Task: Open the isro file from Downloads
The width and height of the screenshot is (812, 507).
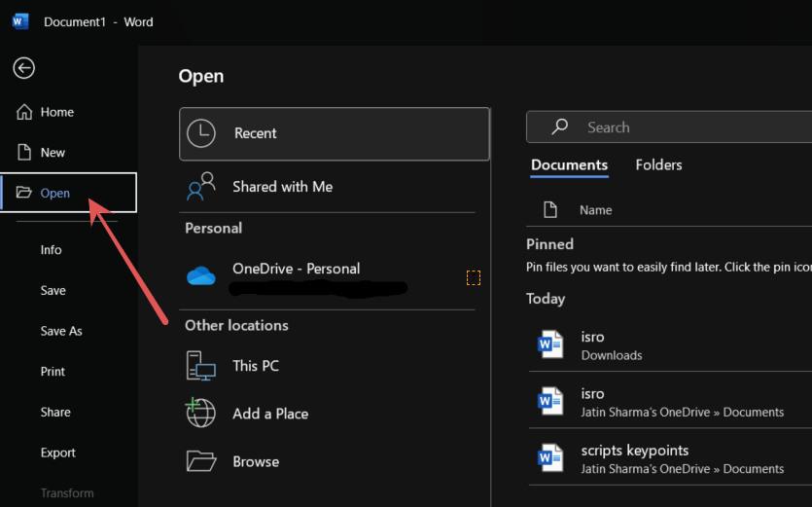Action: (x=612, y=345)
